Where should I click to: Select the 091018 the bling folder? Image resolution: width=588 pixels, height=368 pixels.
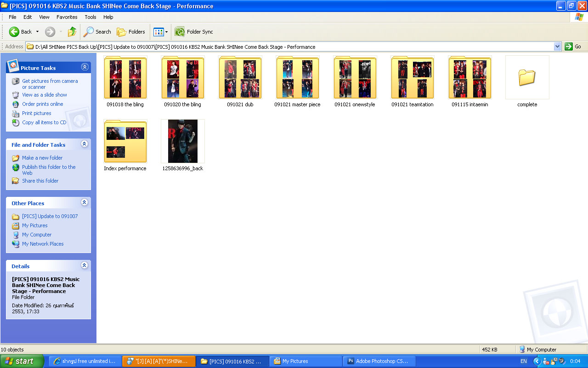pos(125,82)
